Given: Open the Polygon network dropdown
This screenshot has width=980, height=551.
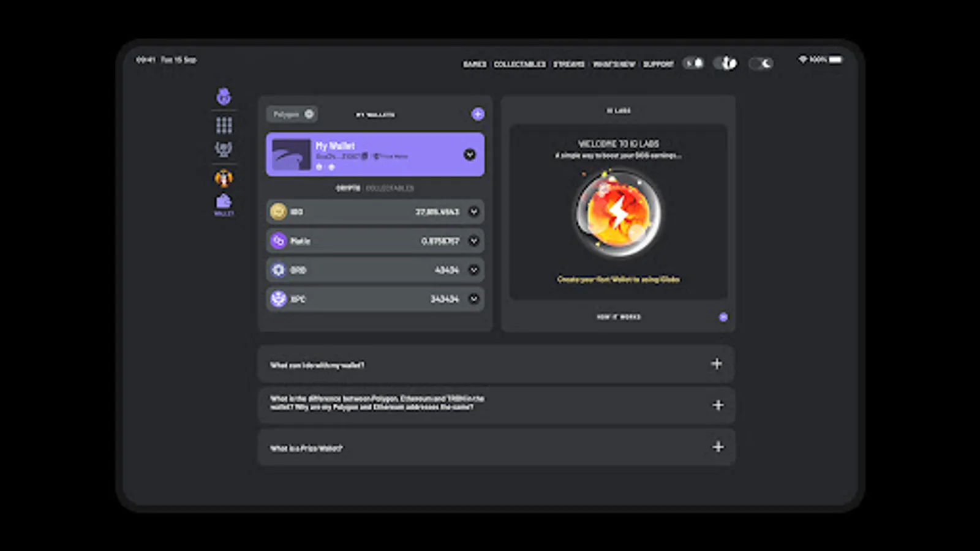Looking at the screenshot, I should 292,114.
